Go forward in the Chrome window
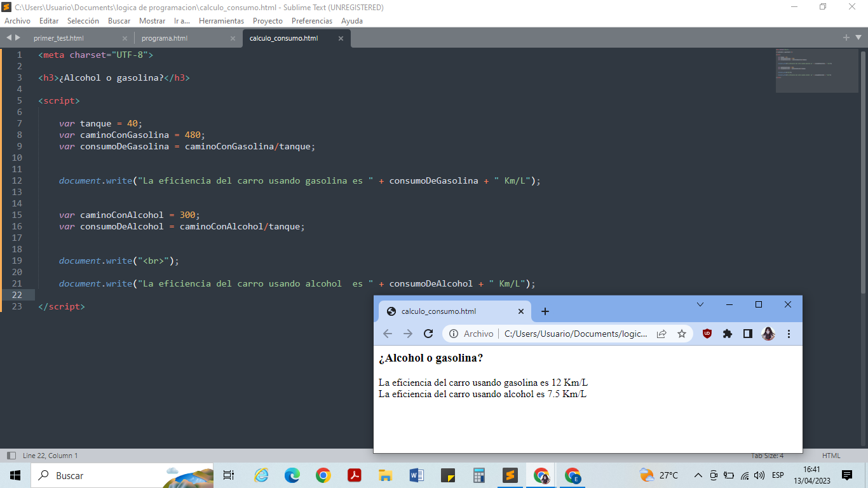868x488 pixels. click(x=408, y=334)
